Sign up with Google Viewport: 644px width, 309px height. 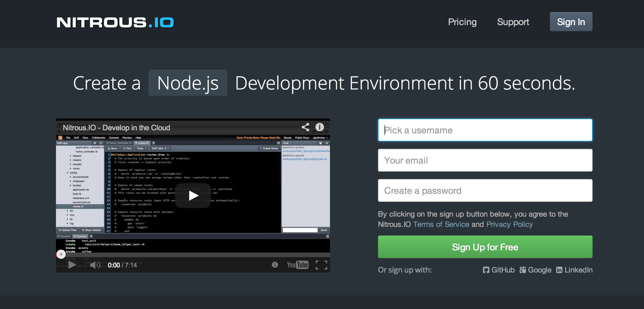click(535, 270)
